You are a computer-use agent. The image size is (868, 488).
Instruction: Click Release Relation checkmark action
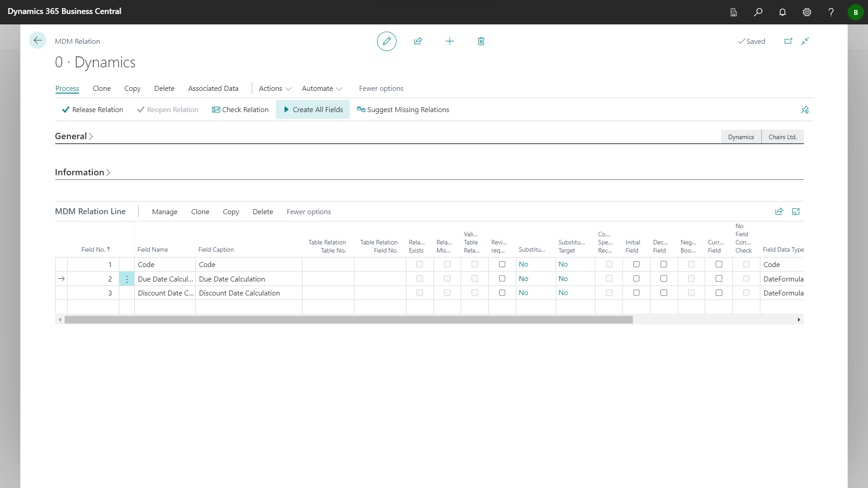(93, 110)
